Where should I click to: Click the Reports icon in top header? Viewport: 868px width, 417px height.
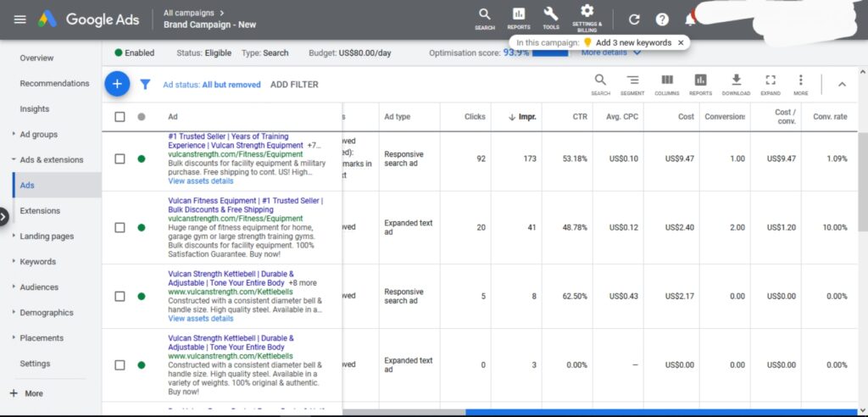[519, 19]
